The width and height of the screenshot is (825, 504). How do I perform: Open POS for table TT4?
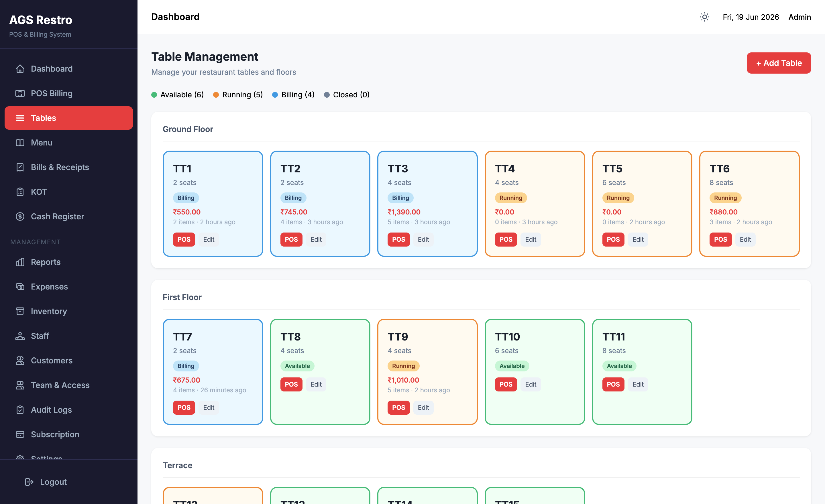(x=506, y=240)
